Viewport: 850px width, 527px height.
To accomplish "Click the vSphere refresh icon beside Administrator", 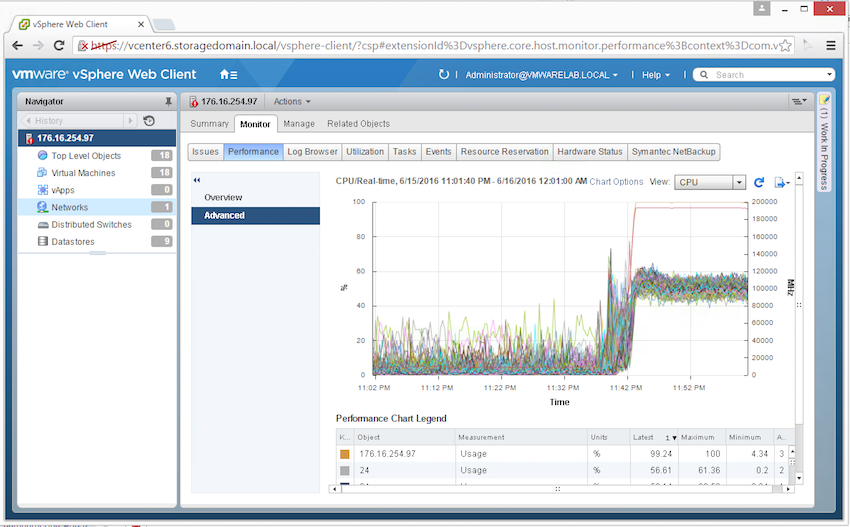I will tap(443, 74).
